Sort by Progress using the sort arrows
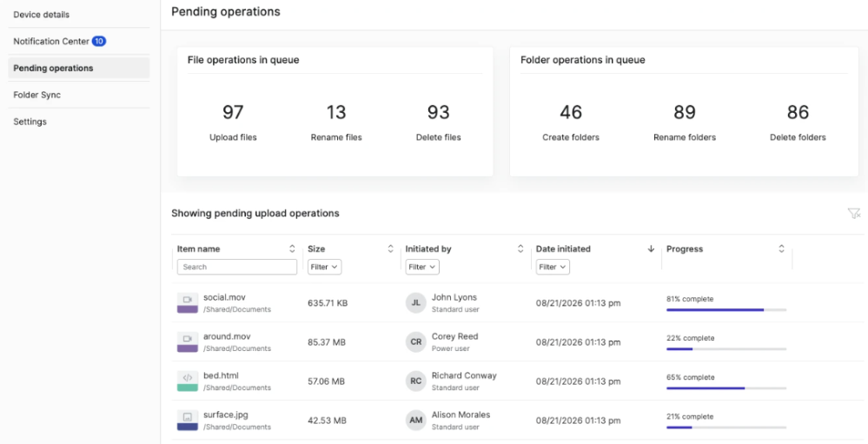Image resolution: width=868 pixels, height=444 pixels. click(x=781, y=249)
